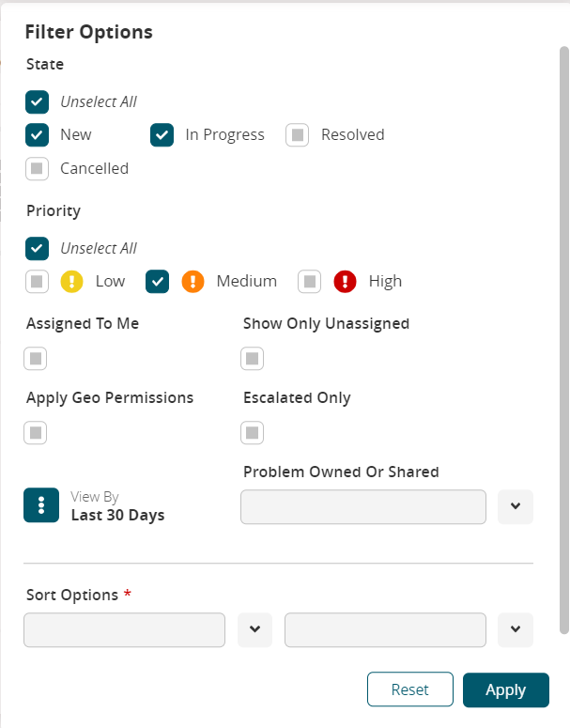Open the View By three-dot menu

tap(41, 504)
